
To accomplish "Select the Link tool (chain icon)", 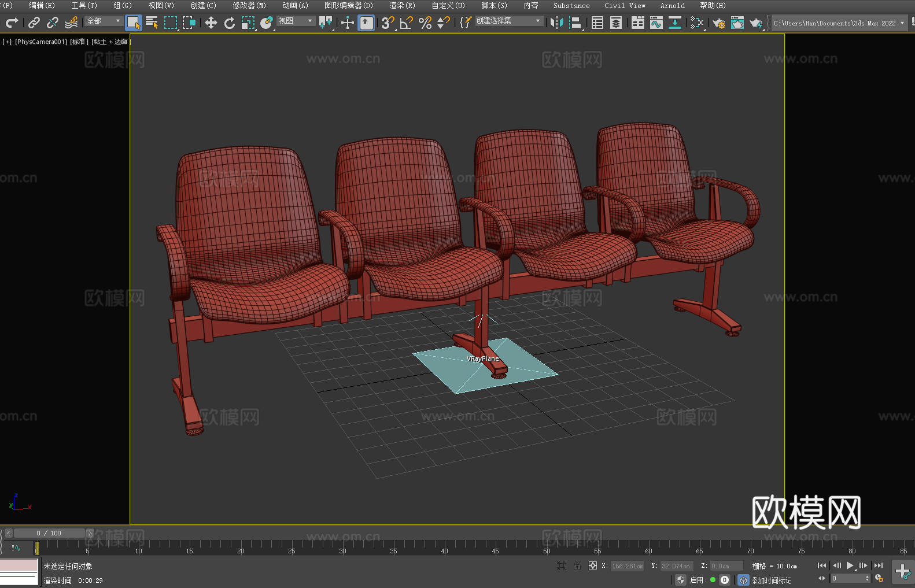I will coord(34,23).
